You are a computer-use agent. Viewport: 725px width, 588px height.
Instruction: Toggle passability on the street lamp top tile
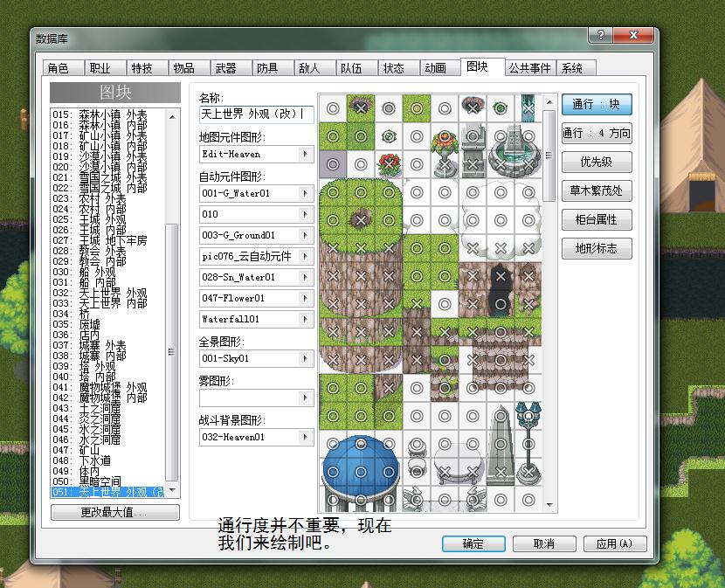528,416
